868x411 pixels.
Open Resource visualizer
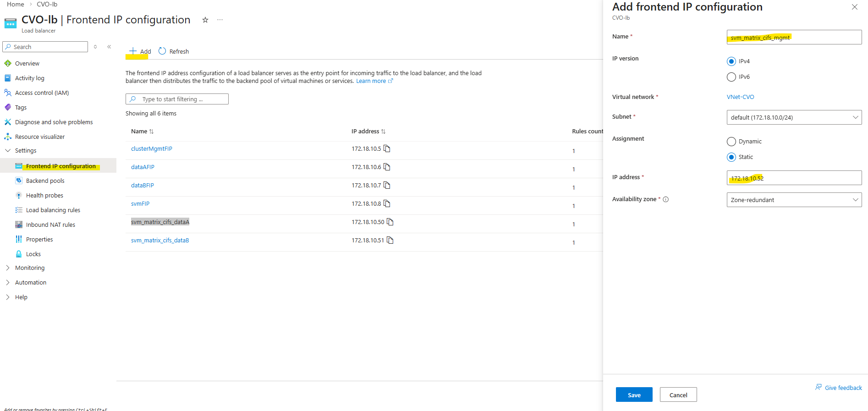pos(40,137)
